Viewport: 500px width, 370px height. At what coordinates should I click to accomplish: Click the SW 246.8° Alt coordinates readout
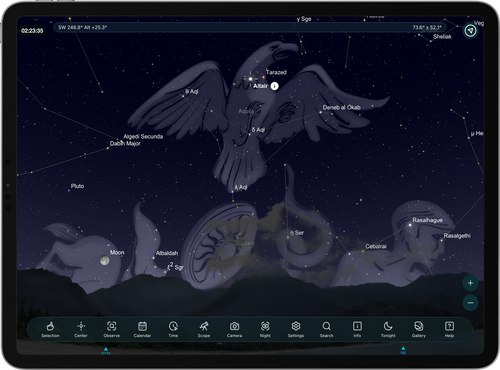coord(82,27)
